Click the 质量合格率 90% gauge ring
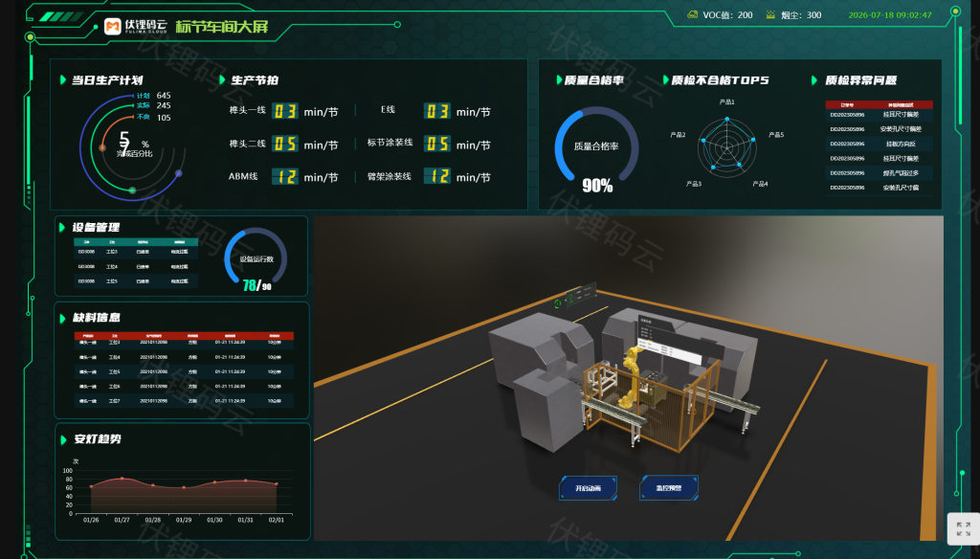The width and height of the screenshot is (980, 559). 597,147
